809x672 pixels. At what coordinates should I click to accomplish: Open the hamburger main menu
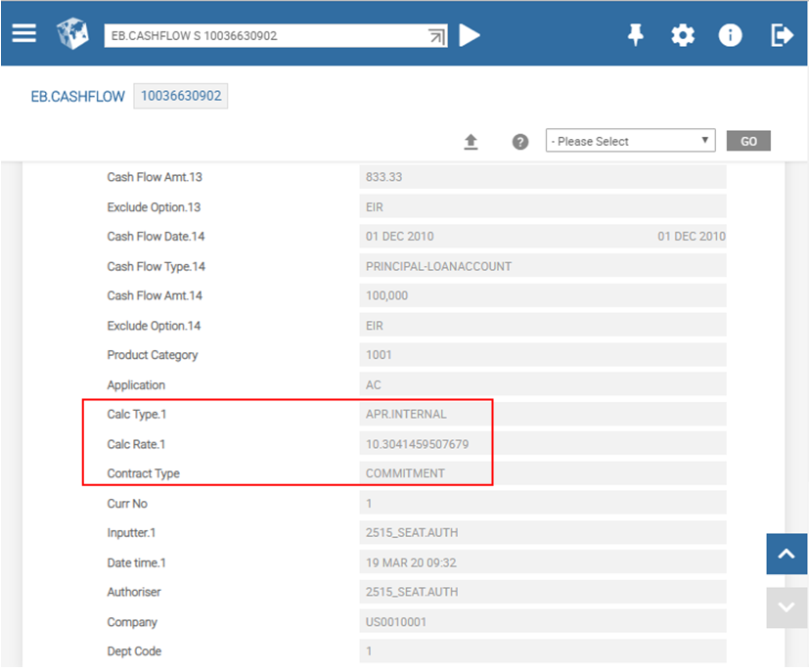(x=24, y=33)
